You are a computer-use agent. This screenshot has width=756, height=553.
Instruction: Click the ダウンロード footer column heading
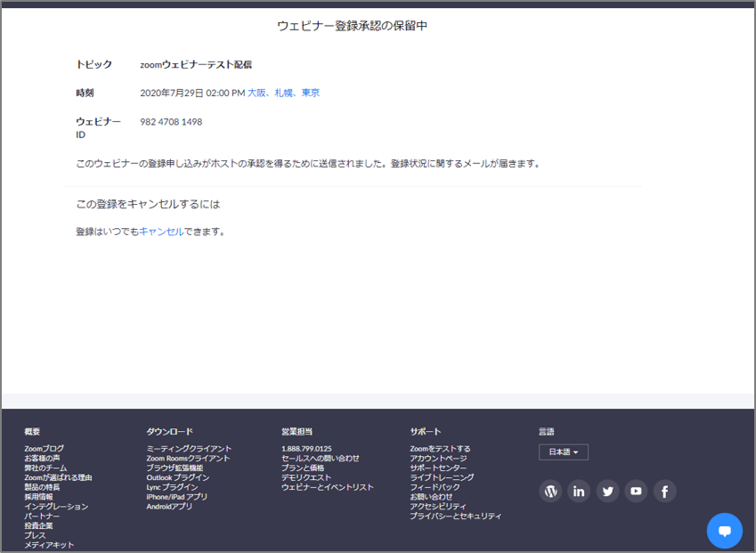tap(170, 432)
